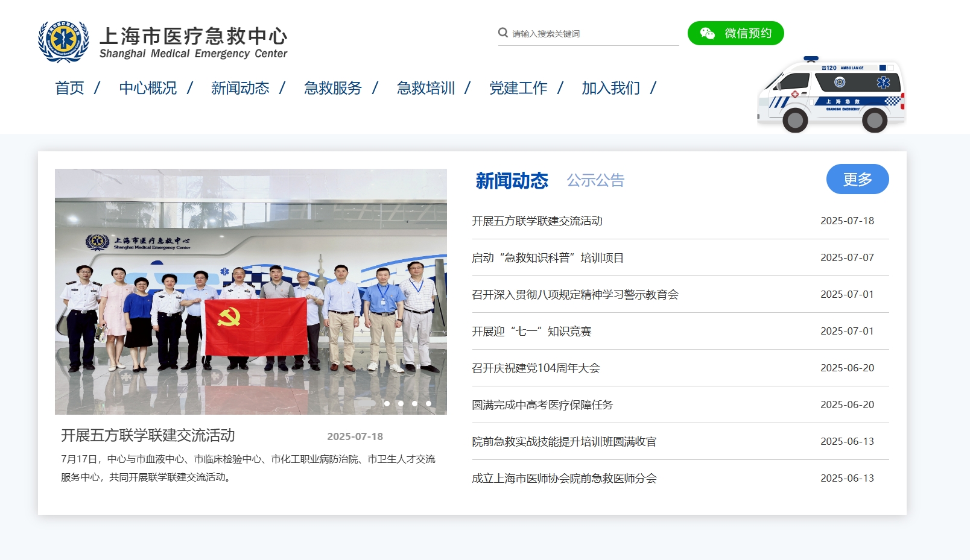Click the magnifying glass search icon
This screenshot has height=560, width=970.
pyautogui.click(x=502, y=33)
